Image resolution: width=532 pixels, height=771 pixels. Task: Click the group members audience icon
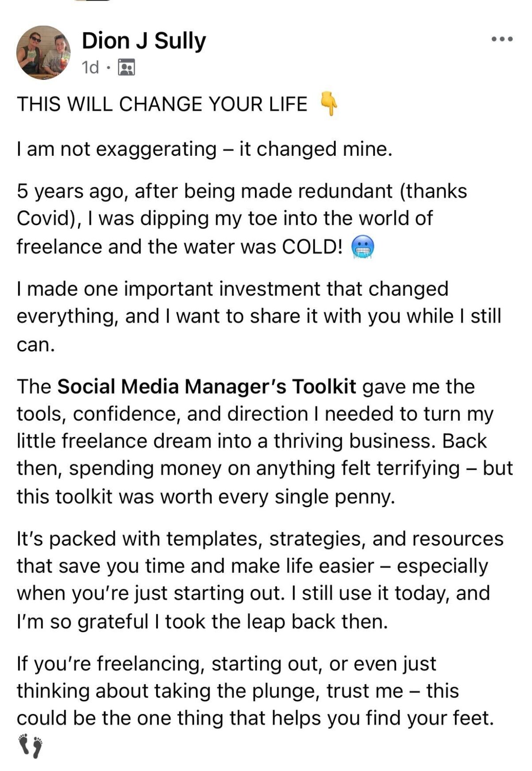(126, 67)
